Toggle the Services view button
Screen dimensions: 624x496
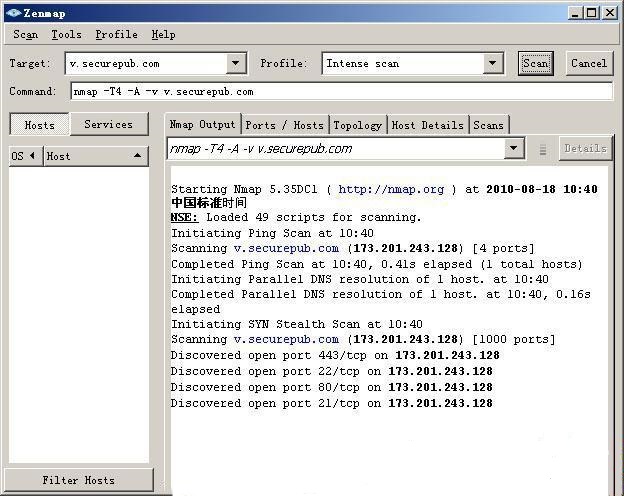(108, 125)
